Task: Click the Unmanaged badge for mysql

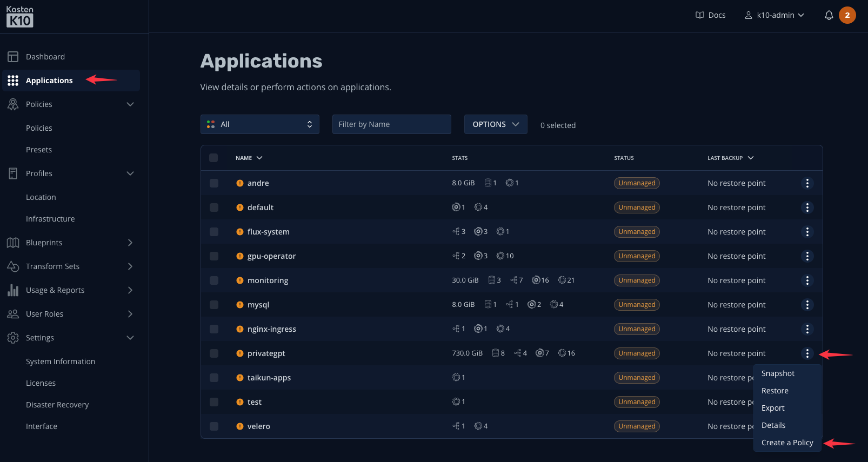Action: (637, 305)
